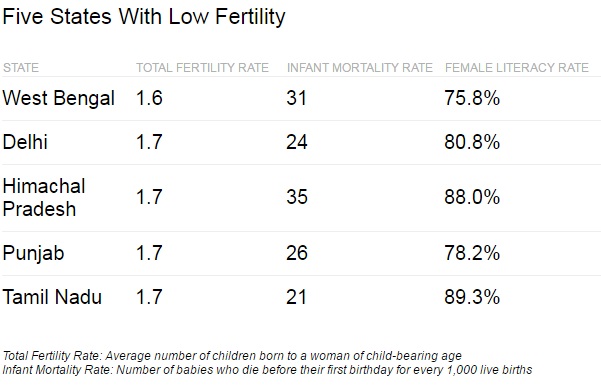Click West Bengal's fertility rate 1.6
The height and width of the screenshot is (386, 601).
click(x=149, y=98)
